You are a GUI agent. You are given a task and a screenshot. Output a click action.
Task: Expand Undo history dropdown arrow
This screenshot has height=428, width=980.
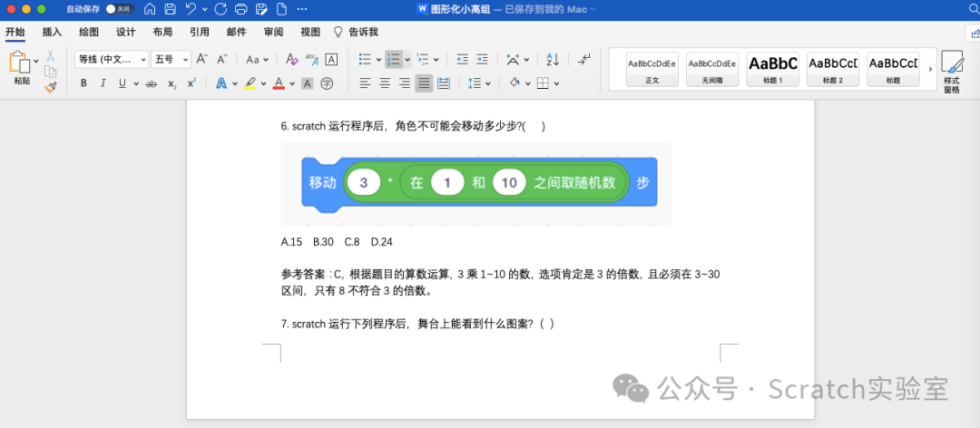[x=205, y=9]
